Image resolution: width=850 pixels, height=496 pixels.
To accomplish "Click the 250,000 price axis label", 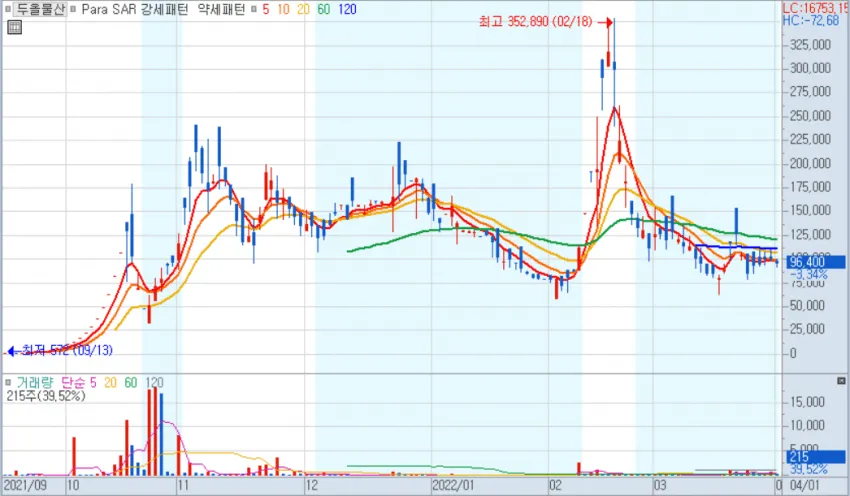I will click(x=810, y=115).
